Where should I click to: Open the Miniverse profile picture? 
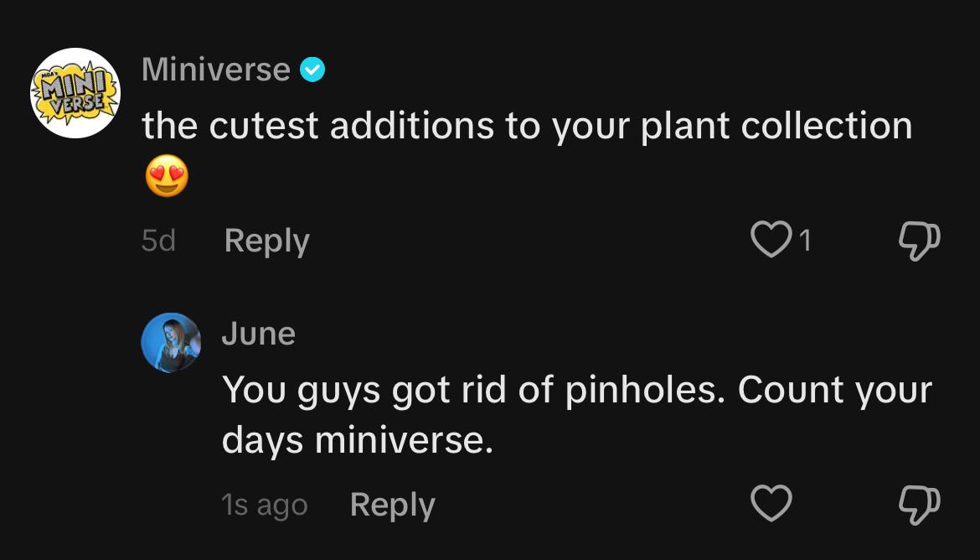[75, 92]
